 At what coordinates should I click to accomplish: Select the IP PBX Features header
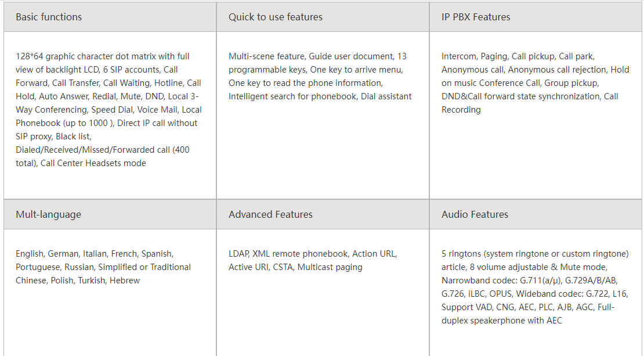[536, 17]
